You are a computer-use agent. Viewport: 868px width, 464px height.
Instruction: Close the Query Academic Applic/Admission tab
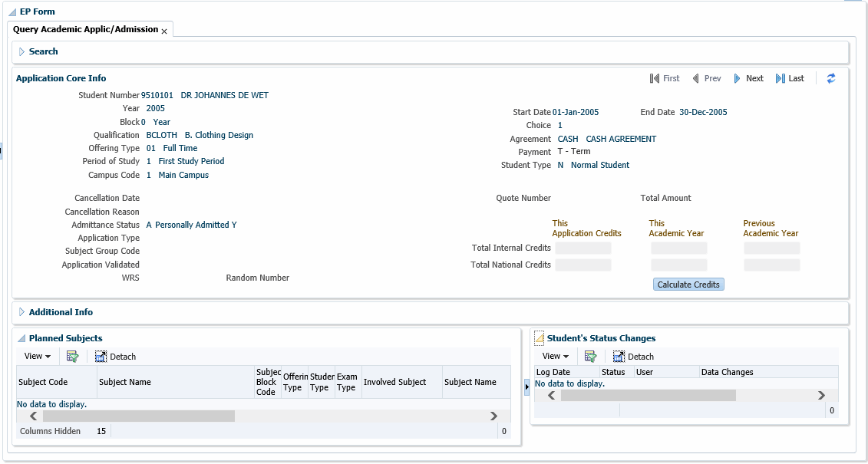(163, 29)
